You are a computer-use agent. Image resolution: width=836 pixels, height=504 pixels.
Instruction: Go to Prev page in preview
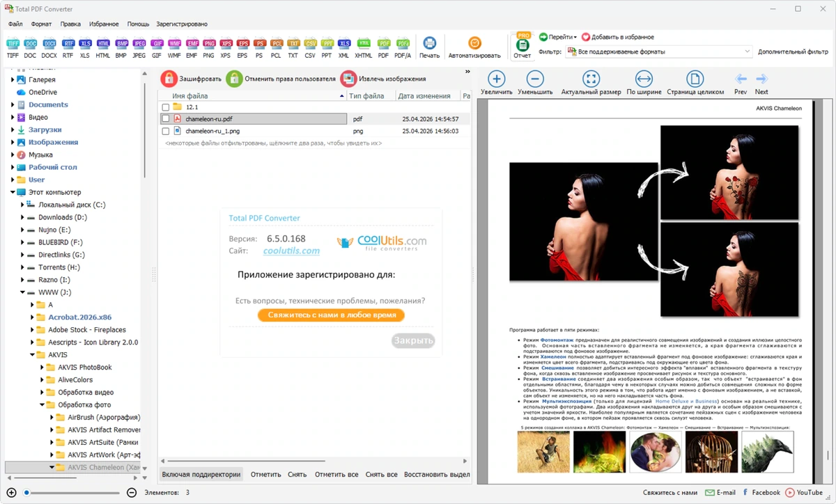(741, 83)
